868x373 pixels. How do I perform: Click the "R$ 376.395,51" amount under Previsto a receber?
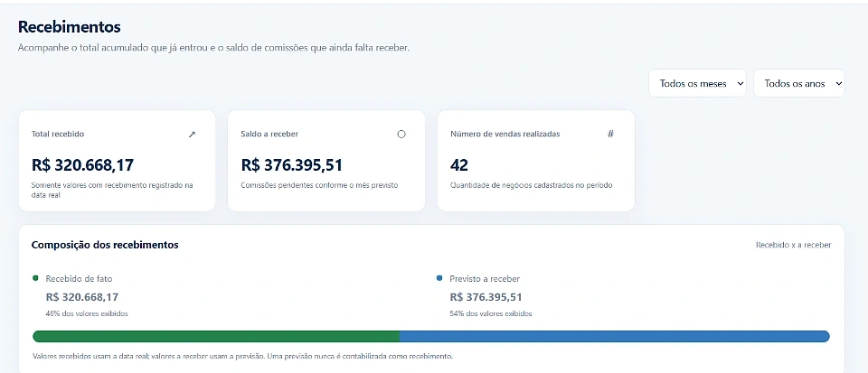(486, 297)
